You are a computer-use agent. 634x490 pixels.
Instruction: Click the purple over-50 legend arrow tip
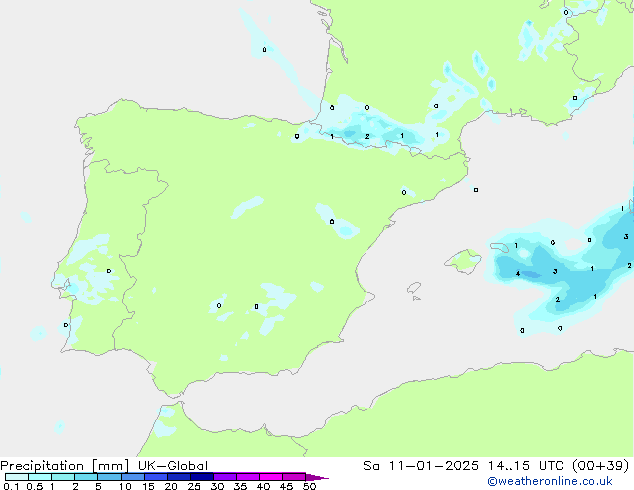(317, 477)
